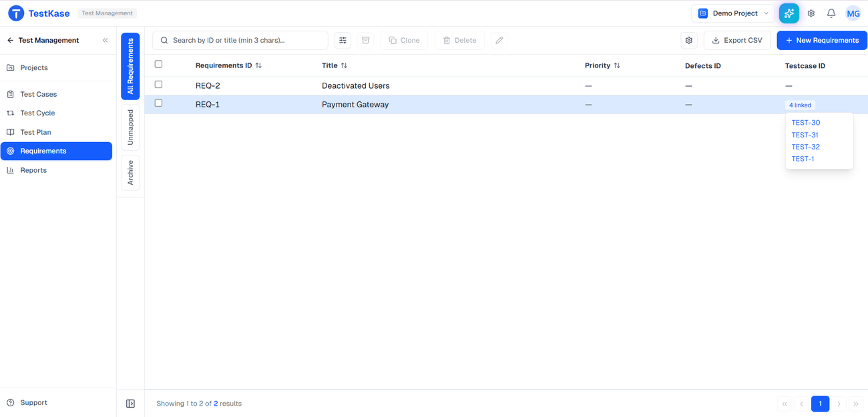This screenshot has height=417, width=868.
Task: Open linked testcase TEST-31
Action: 805,135
